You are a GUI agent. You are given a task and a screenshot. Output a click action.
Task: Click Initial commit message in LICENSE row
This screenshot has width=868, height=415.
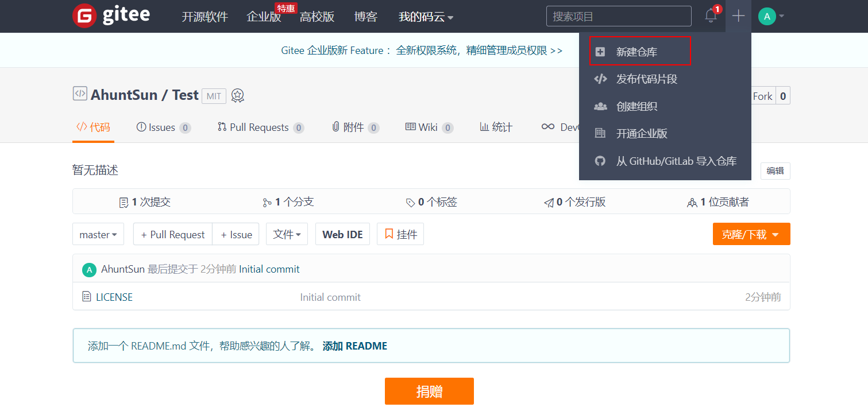tap(330, 297)
